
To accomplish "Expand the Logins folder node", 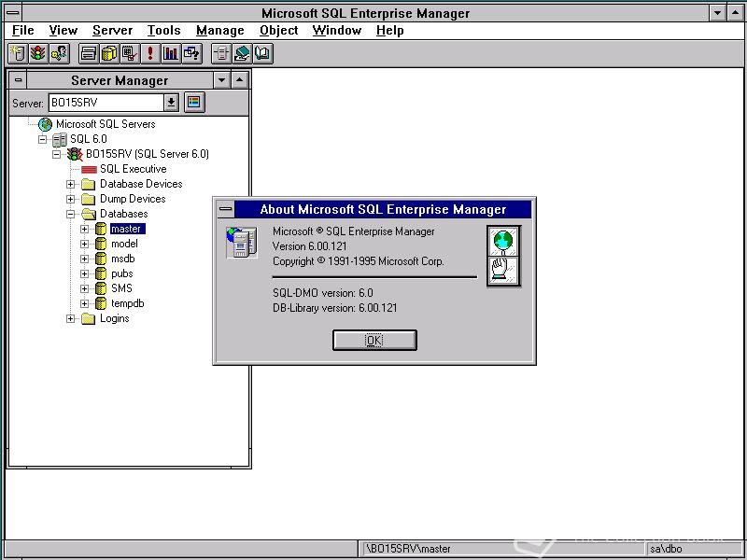I will (x=71, y=318).
